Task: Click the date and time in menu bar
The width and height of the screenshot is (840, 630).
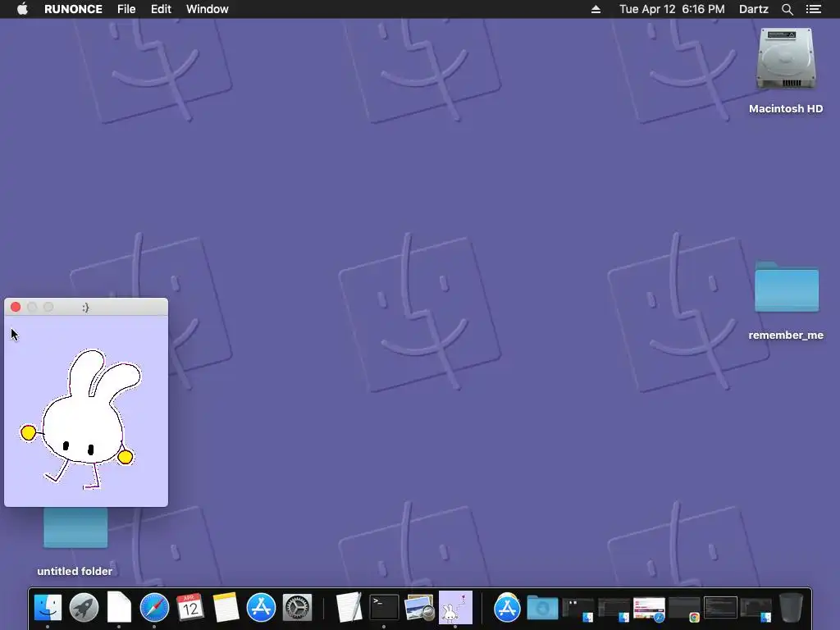Action: pos(672,9)
